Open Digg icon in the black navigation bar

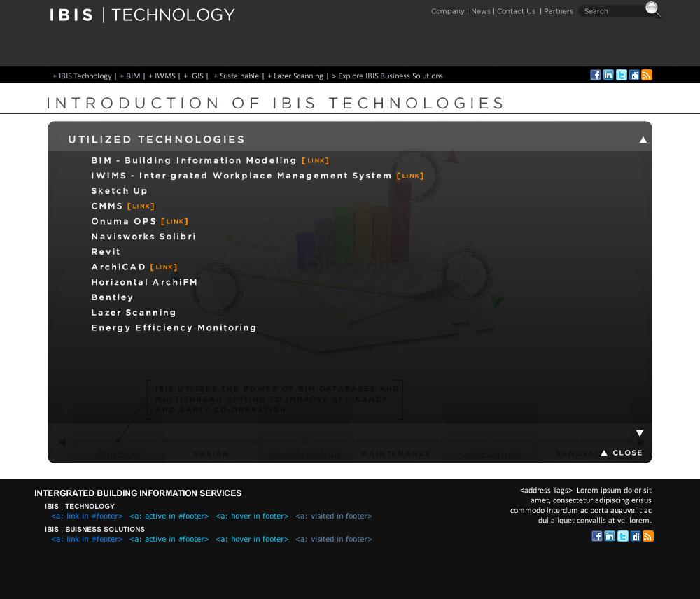pos(634,75)
